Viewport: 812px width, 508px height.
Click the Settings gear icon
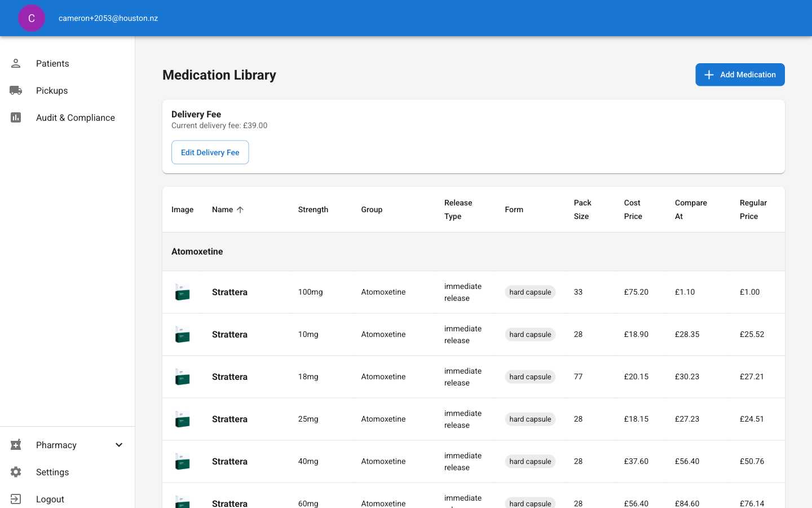pyautogui.click(x=16, y=472)
